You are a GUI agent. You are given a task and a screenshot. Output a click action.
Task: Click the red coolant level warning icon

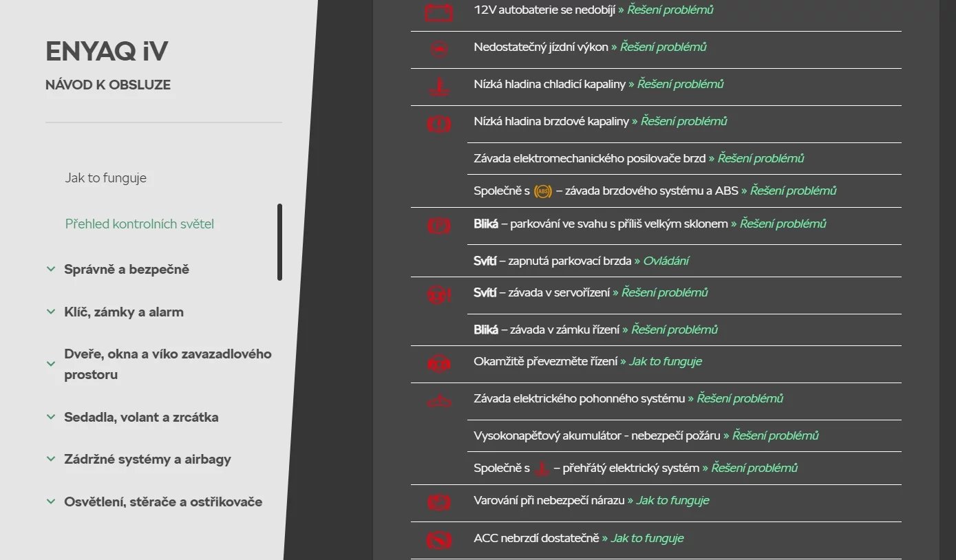tap(438, 87)
